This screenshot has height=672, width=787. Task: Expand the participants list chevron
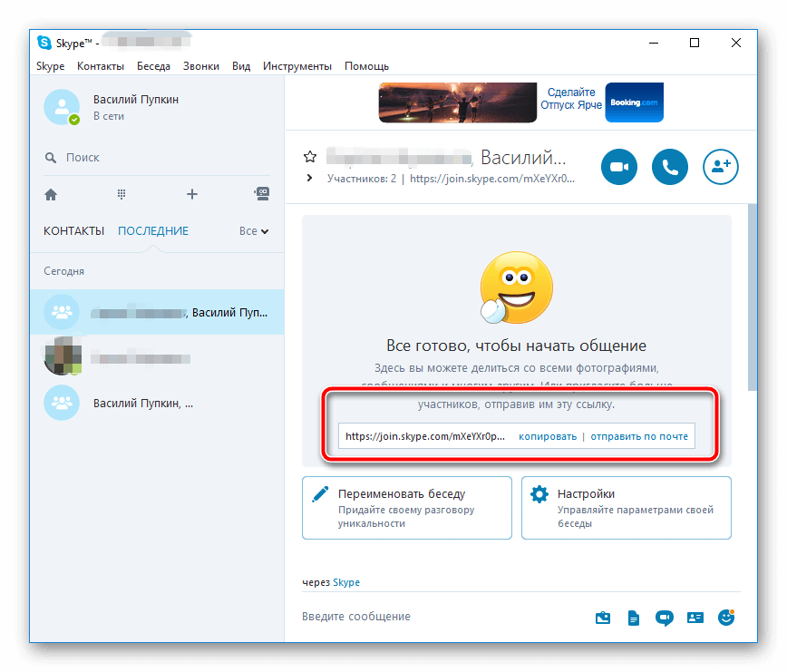tap(310, 179)
